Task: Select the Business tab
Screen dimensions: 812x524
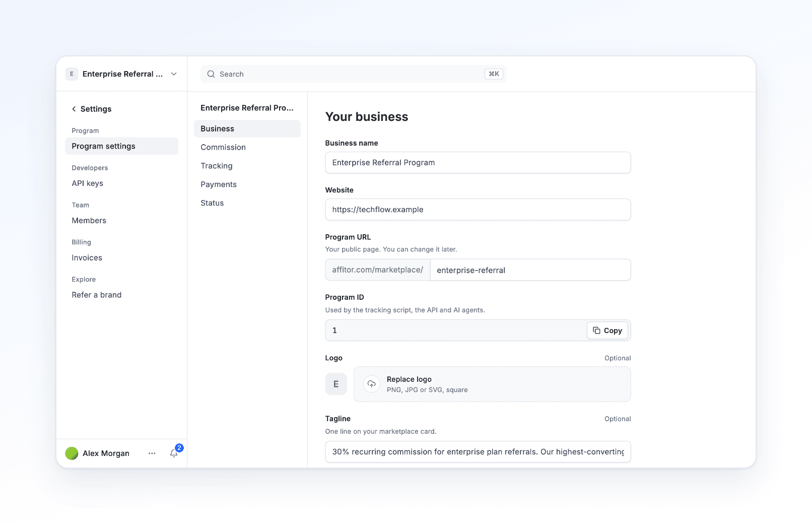Action: [x=247, y=128]
